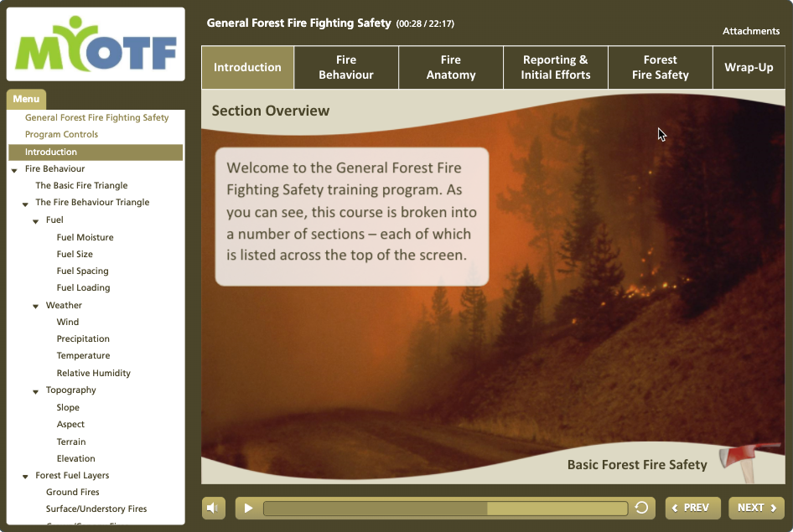Open the Elevation menu item
This screenshot has height=532, width=793.
tap(75, 459)
